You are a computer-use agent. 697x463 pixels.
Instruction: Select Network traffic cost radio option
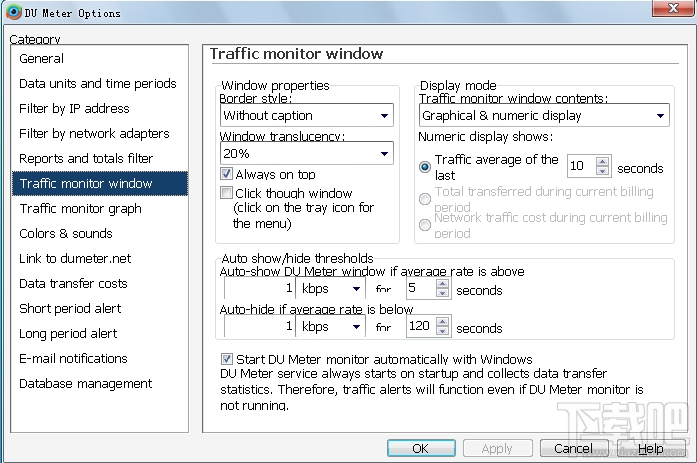click(x=425, y=225)
